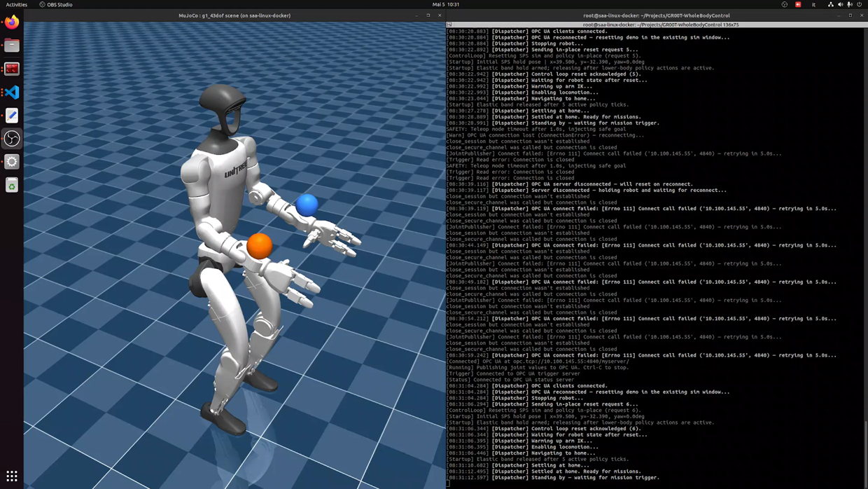868x489 pixels.
Task: Click '[08:31:12.597] Standing by' last line
Action: (553, 478)
